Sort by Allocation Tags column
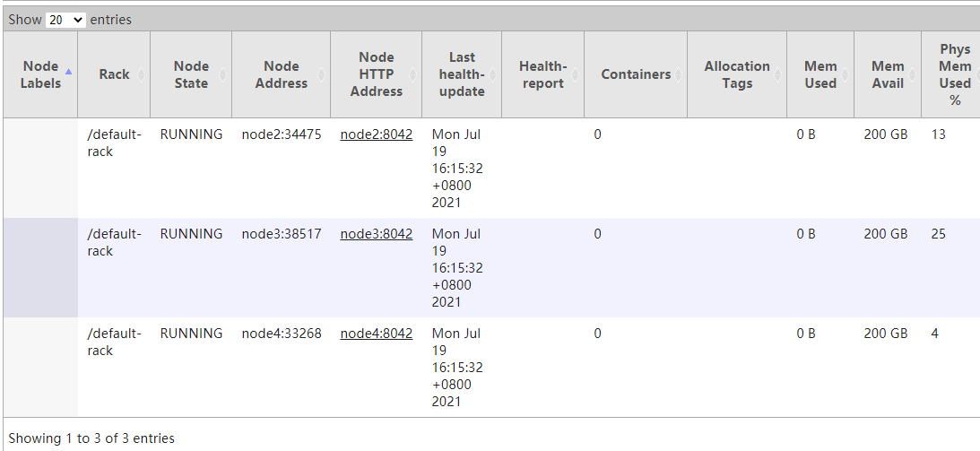Image resolution: width=980 pixels, height=451 pixels. click(x=737, y=74)
